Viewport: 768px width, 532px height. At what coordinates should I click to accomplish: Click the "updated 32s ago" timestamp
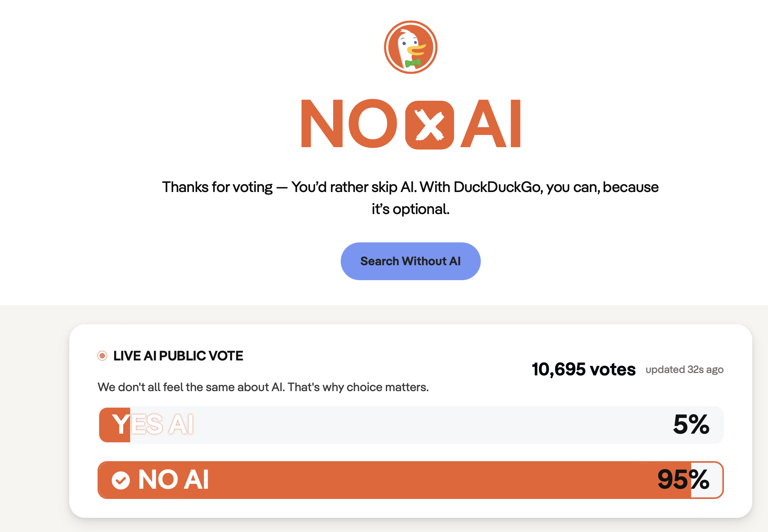point(684,370)
